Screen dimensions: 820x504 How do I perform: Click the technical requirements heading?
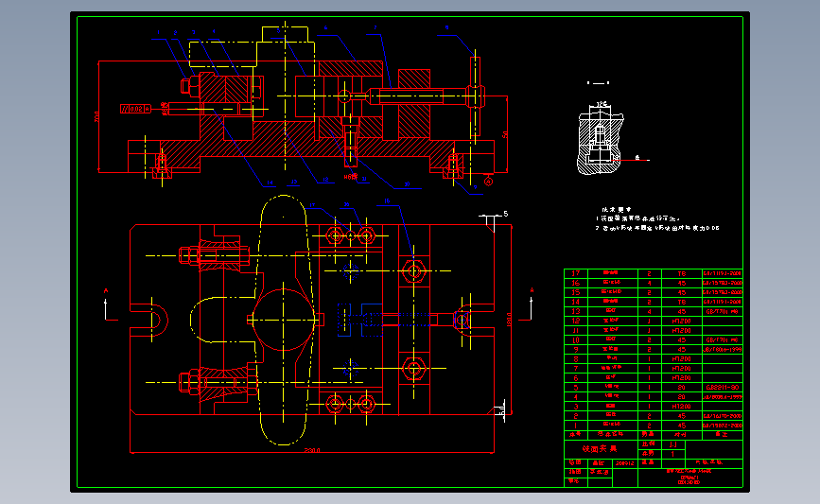click(x=617, y=209)
